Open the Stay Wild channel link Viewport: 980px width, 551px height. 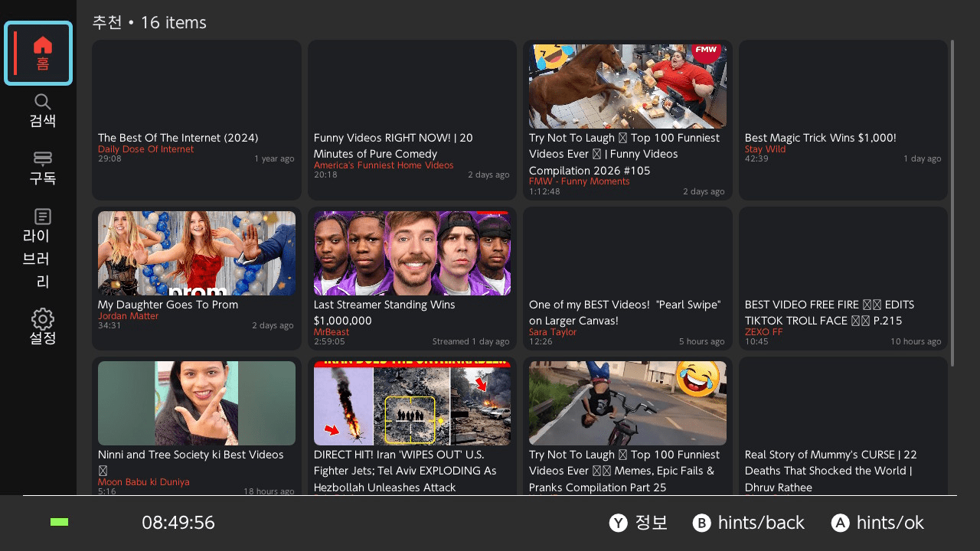pos(766,149)
